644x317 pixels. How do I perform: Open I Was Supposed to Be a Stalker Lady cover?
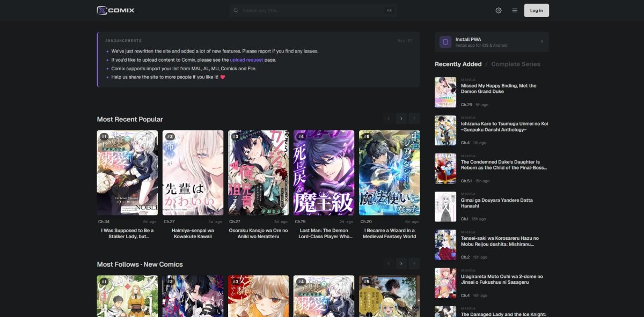127,173
